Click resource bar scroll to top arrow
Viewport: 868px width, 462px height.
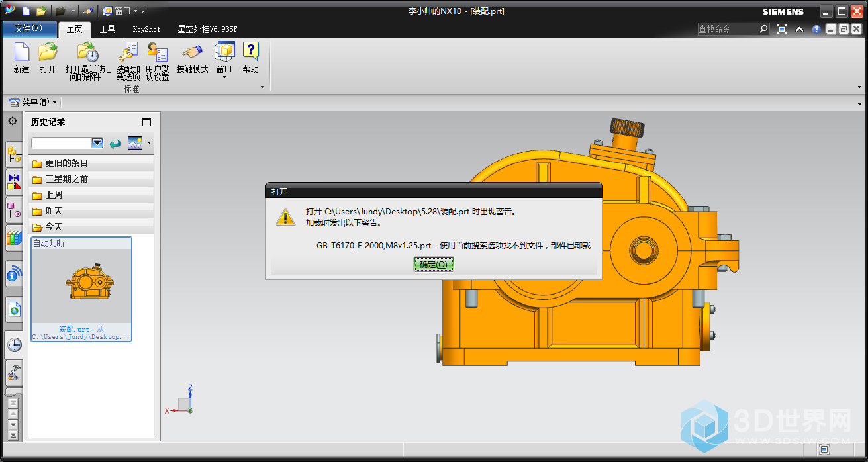[x=13, y=403]
